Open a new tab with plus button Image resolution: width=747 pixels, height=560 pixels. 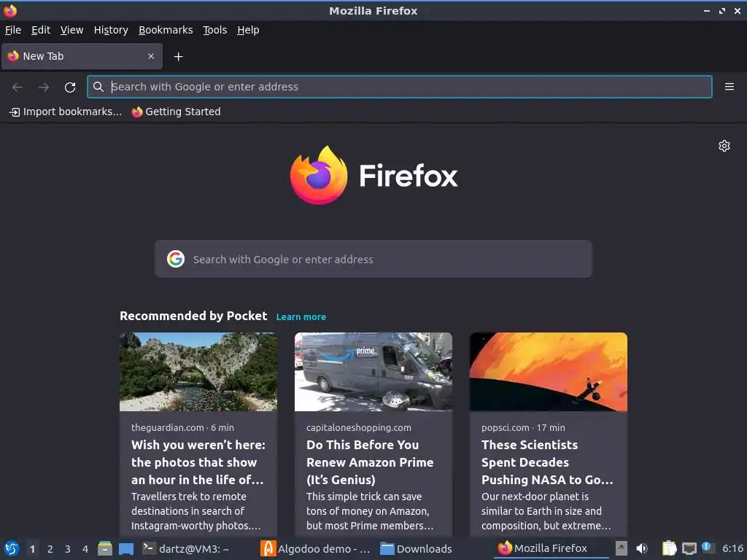pos(178,57)
